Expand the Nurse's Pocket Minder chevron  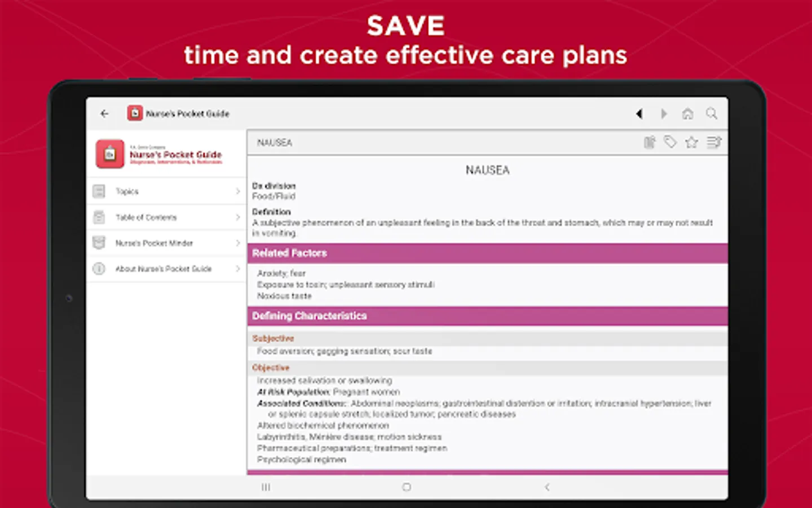[237, 243]
